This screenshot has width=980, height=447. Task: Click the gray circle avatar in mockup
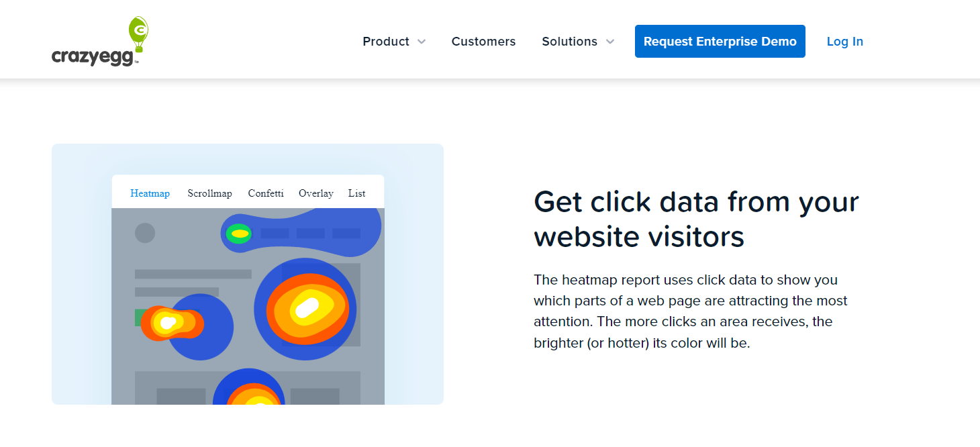tap(145, 233)
